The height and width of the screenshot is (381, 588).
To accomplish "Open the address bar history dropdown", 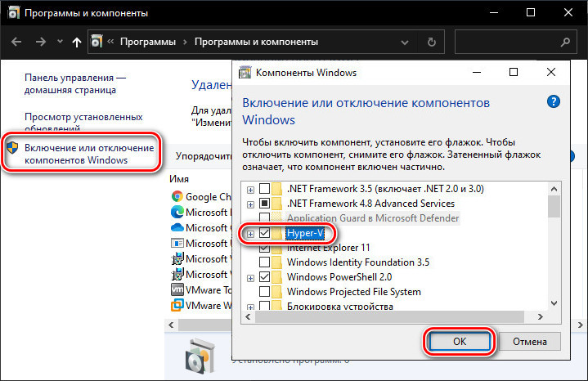I will pyautogui.click(x=405, y=43).
